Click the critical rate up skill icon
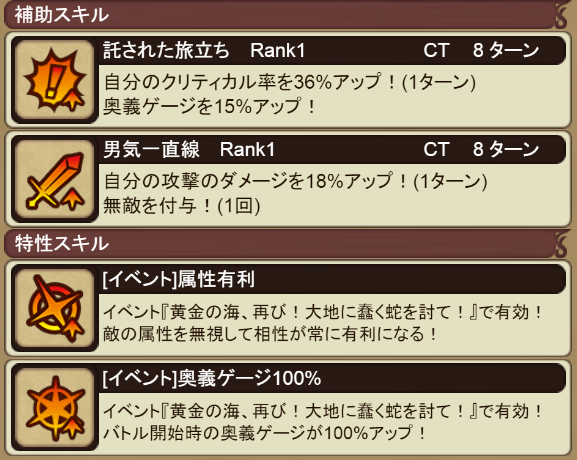577x460 pixels. point(54,79)
